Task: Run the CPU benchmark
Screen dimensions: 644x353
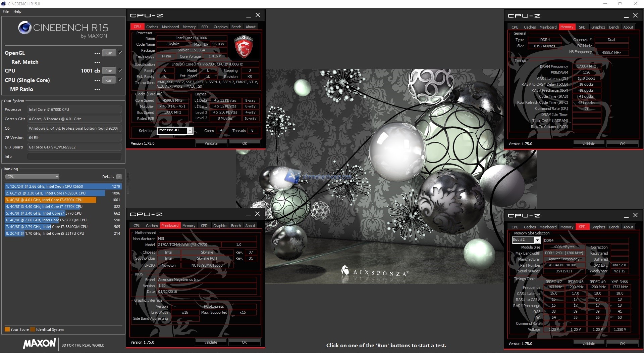Action: [x=109, y=71]
